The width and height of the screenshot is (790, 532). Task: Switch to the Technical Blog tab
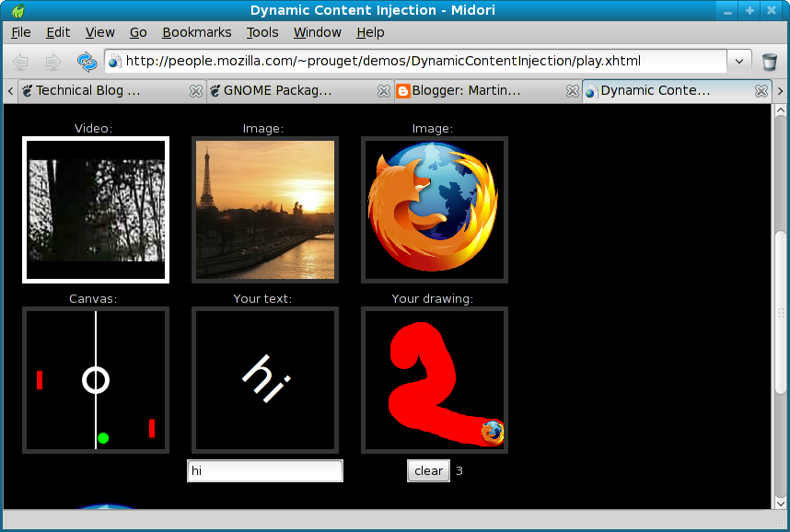pos(111,91)
